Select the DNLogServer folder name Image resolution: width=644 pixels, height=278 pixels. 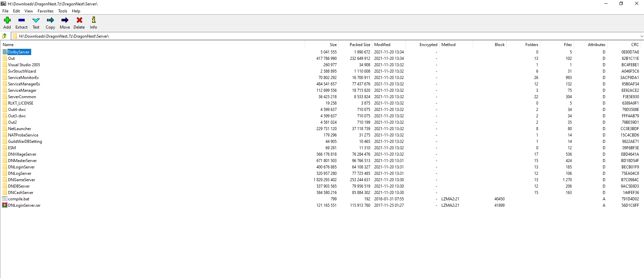pyautogui.click(x=19, y=173)
